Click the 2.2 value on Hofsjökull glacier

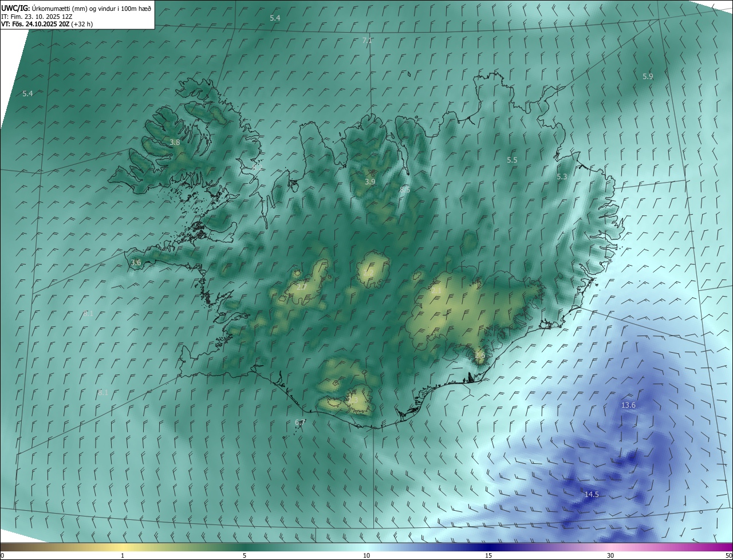[368, 273]
